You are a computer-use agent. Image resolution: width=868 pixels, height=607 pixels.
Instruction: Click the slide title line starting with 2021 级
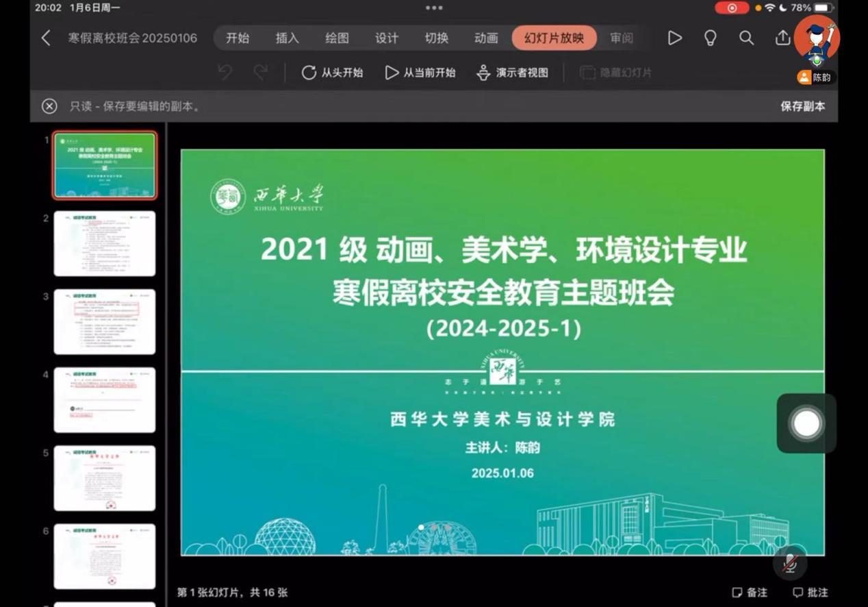503,251
